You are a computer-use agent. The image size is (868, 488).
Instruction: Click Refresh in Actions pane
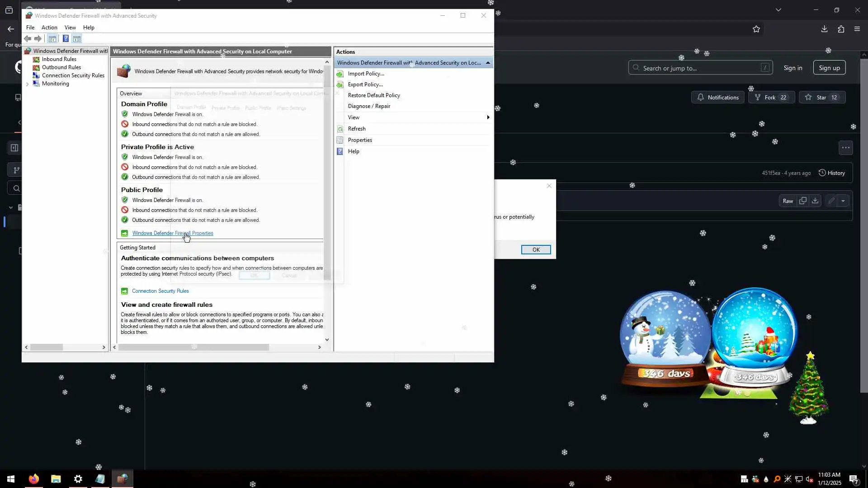click(356, 129)
